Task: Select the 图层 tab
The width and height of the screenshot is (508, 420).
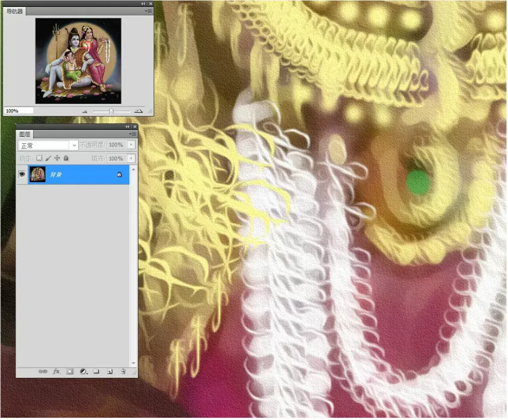Action: pos(25,134)
